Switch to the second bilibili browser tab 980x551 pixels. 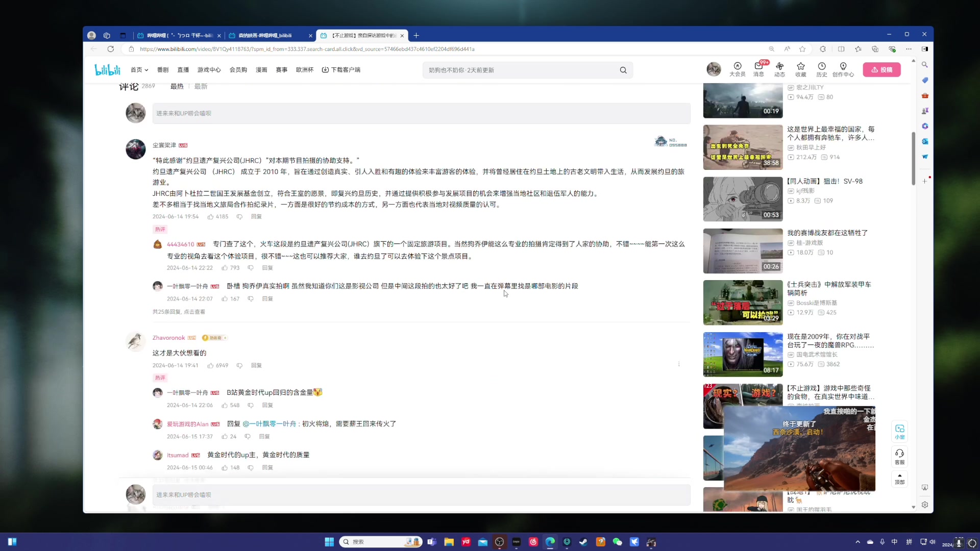(x=270, y=36)
